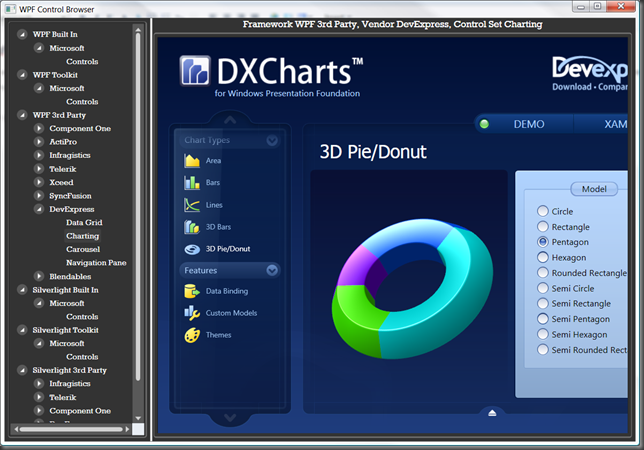The width and height of the screenshot is (644, 450).
Task: Choose the Hexagon model option
Action: point(543,257)
